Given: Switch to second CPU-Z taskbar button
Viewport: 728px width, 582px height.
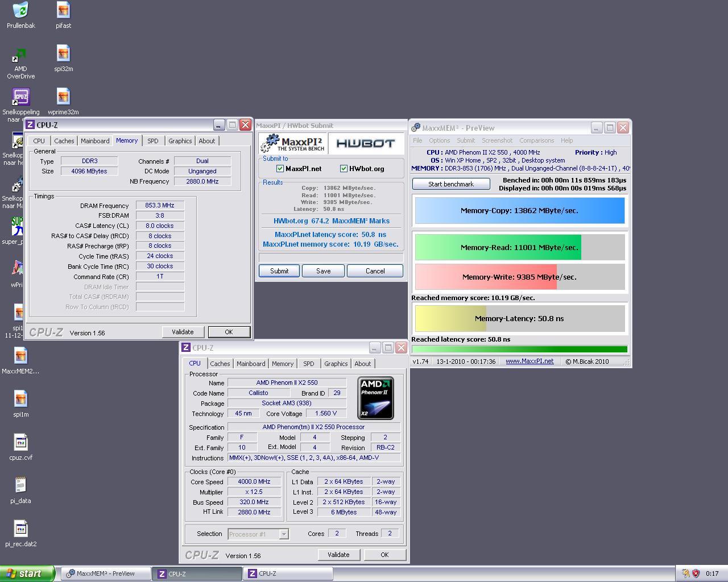Looking at the screenshot, I should [x=288, y=573].
